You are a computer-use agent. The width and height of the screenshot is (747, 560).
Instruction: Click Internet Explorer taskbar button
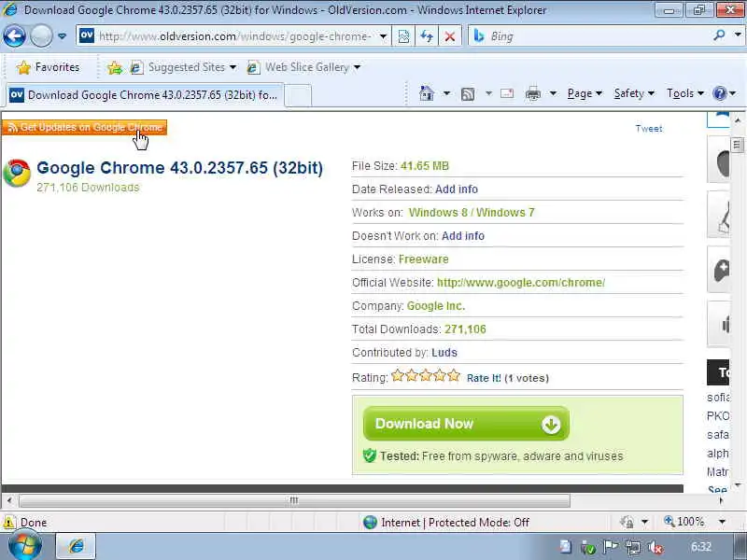tap(77, 546)
